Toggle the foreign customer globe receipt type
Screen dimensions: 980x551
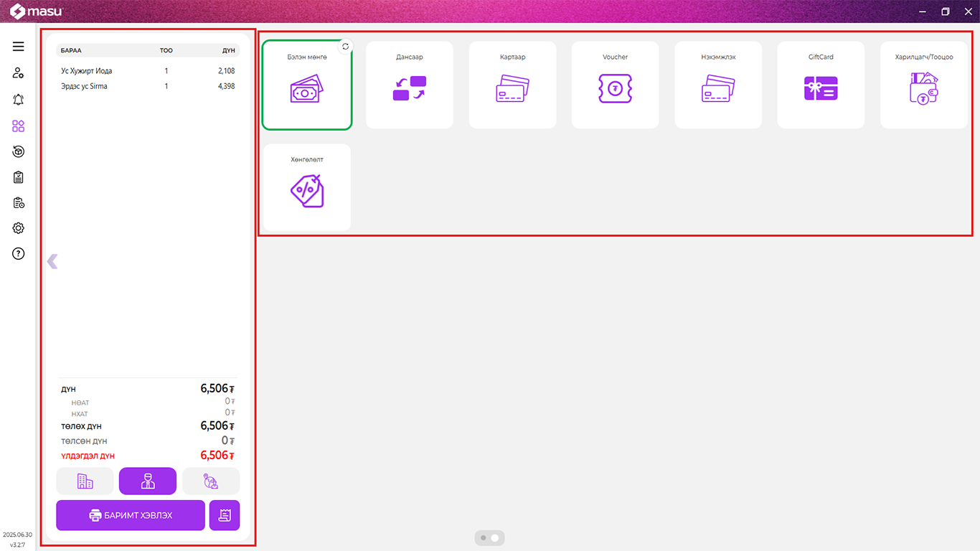211,481
